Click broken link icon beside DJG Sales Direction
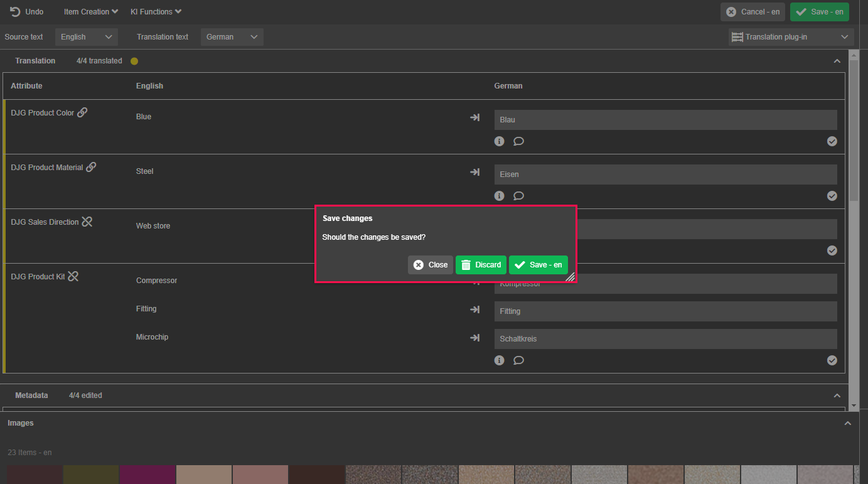Image resolution: width=868 pixels, height=484 pixels. pos(87,222)
